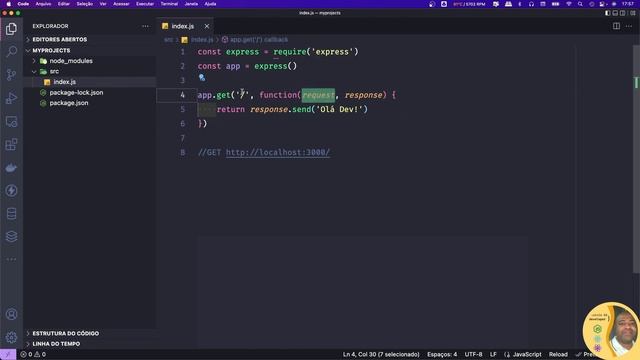
Task: Click line number 8 in gutter
Action: [182, 152]
